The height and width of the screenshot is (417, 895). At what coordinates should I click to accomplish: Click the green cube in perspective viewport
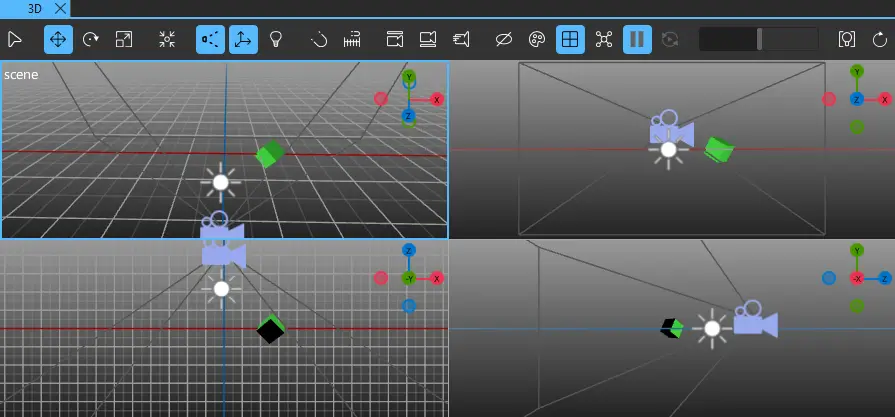tap(269, 154)
